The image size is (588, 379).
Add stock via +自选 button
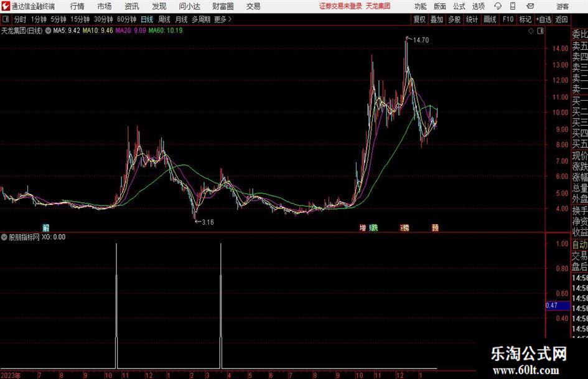click(x=544, y=19)
